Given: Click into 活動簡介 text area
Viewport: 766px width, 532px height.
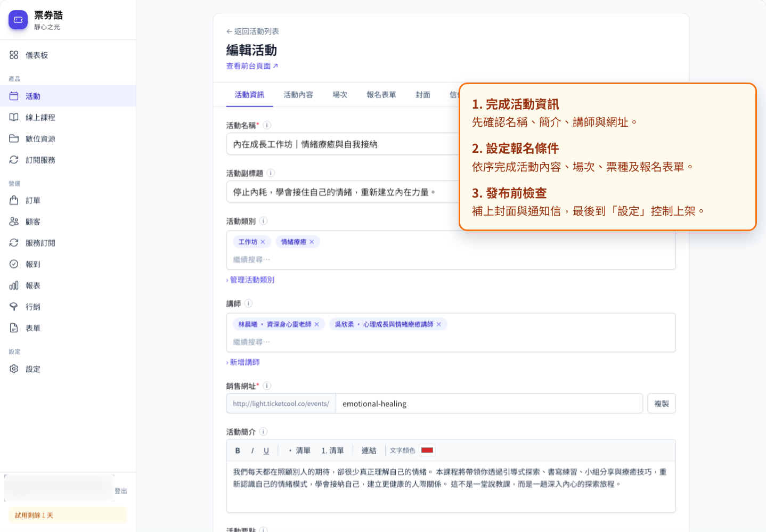Looking at the screenshot, I should pyautogui.click(x=451, y=486).
